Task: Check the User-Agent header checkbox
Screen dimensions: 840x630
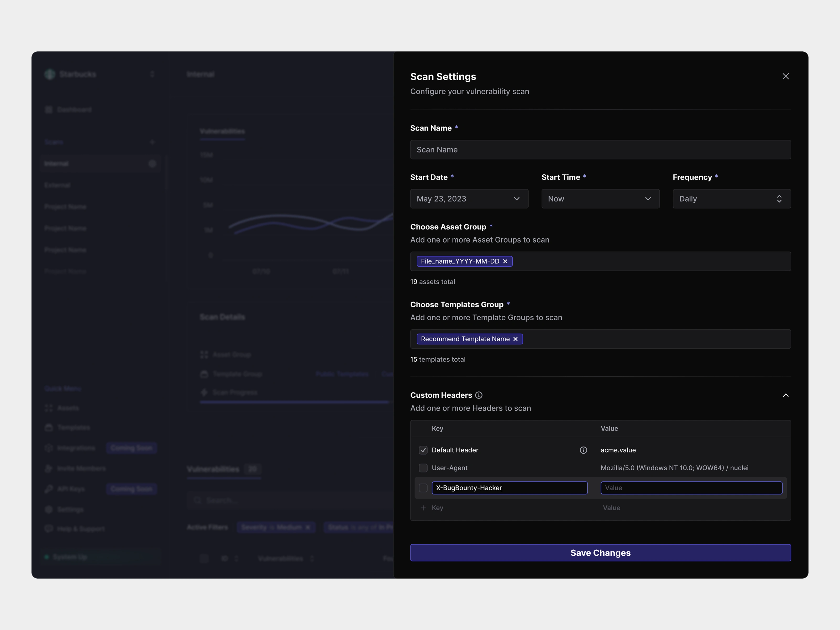Action: coord(423,468)
